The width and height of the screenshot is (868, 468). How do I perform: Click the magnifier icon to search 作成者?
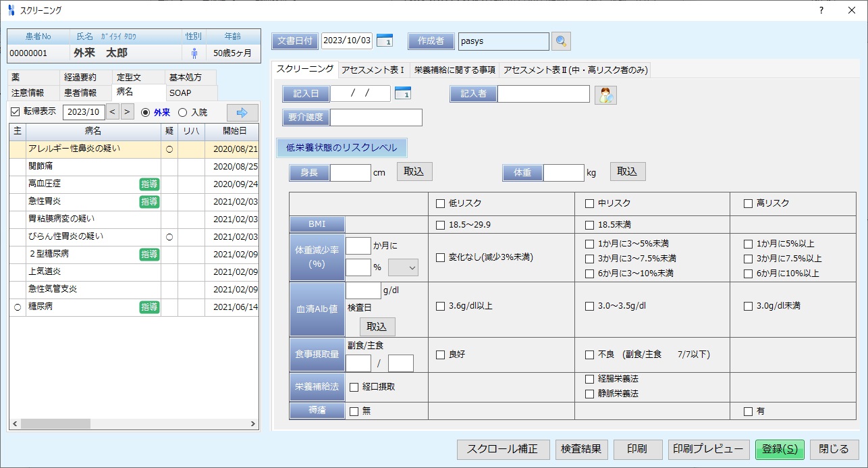coord(562,41)
